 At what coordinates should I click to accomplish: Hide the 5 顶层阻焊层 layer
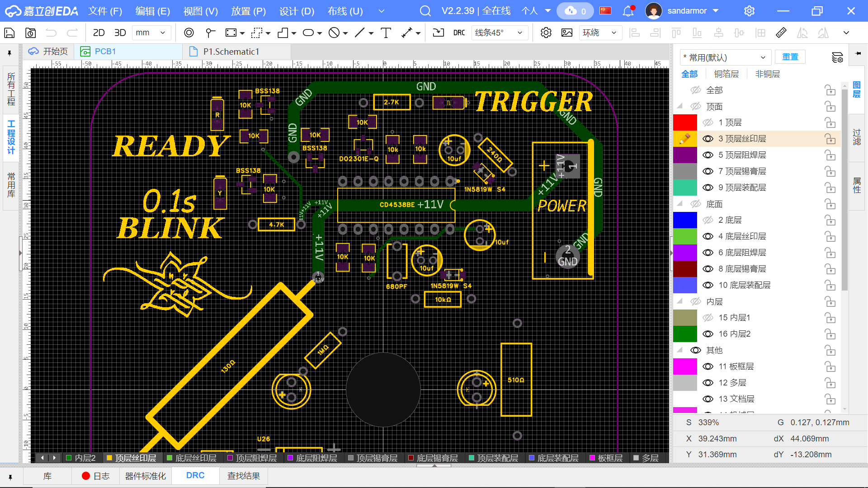coord(708,155)
